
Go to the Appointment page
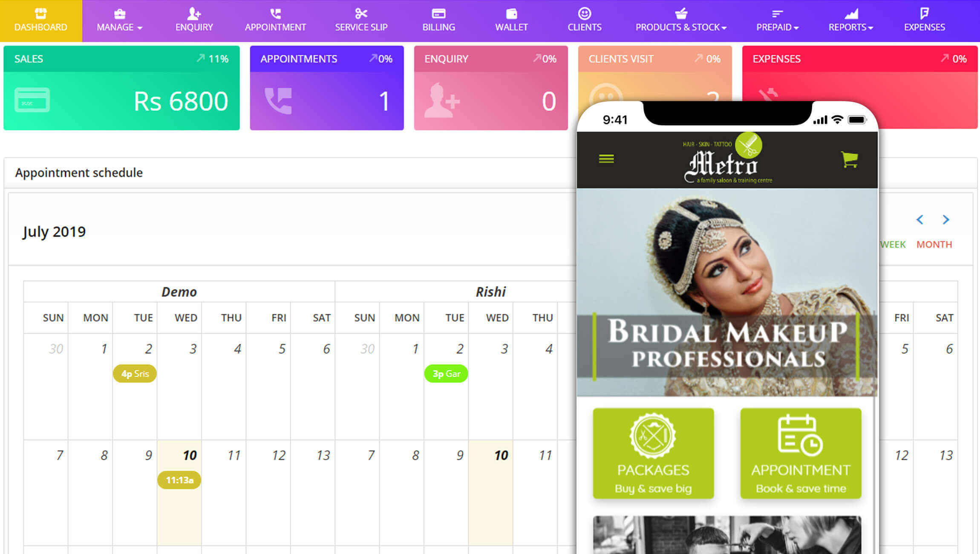coord(275,20)
